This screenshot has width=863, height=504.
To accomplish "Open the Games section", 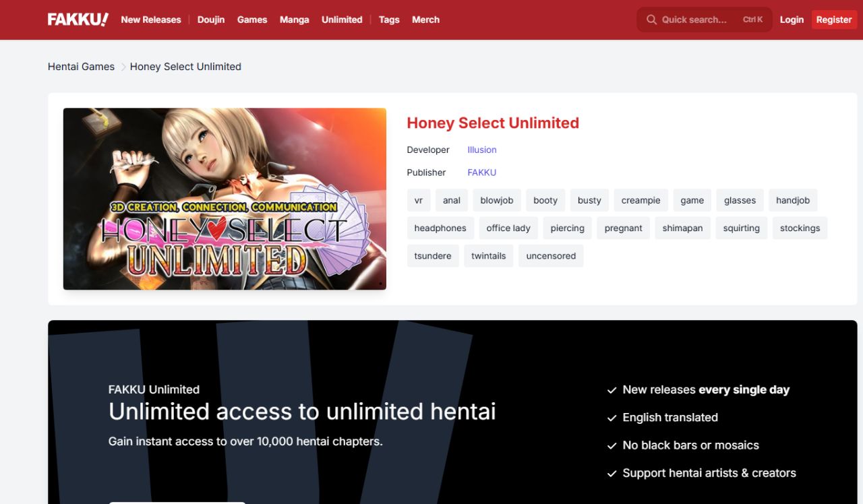I will [252, 20].
